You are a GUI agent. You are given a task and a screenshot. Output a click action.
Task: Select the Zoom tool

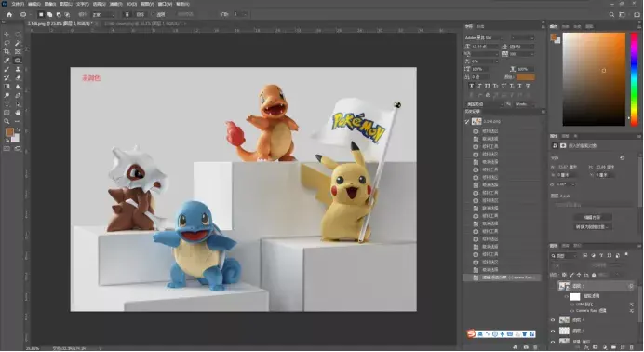(7, 122)
